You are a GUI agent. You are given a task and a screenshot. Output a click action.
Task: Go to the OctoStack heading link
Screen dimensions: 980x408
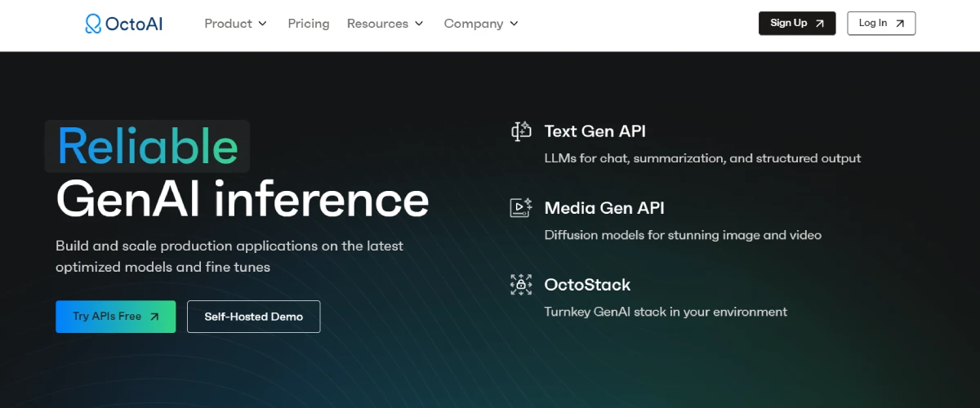coord(587,285)
